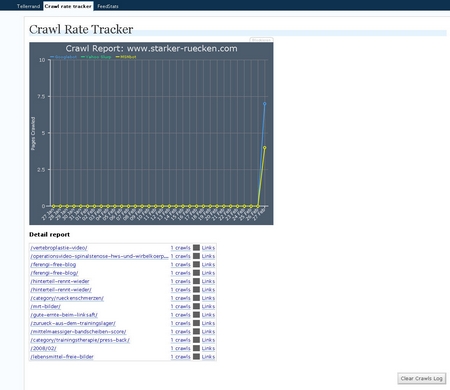This screenshot has height=390, width=450.
Task: Click '1 crawls' for /zurueck-aus-dem-trainingslager/
Action: [x=180, y=323]
